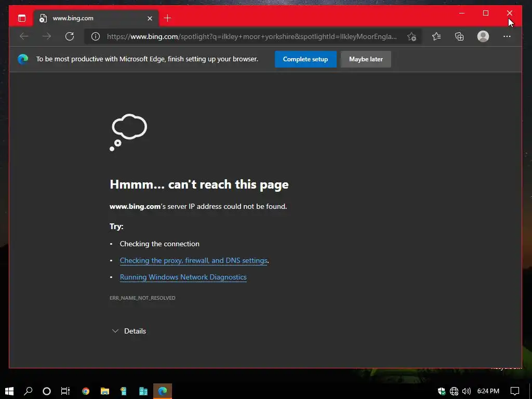Click the Edge logo in setup banner
532x399 pixels.
click(x=23, y=59)
